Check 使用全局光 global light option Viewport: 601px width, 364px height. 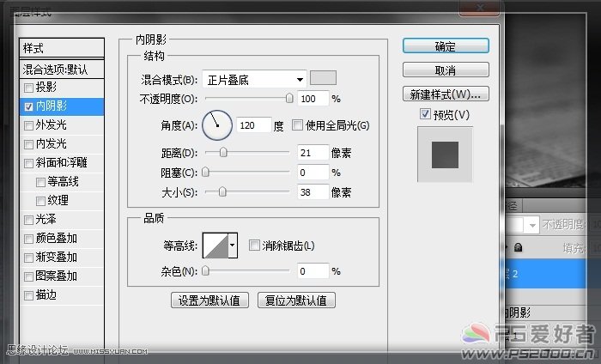[297, 124]
